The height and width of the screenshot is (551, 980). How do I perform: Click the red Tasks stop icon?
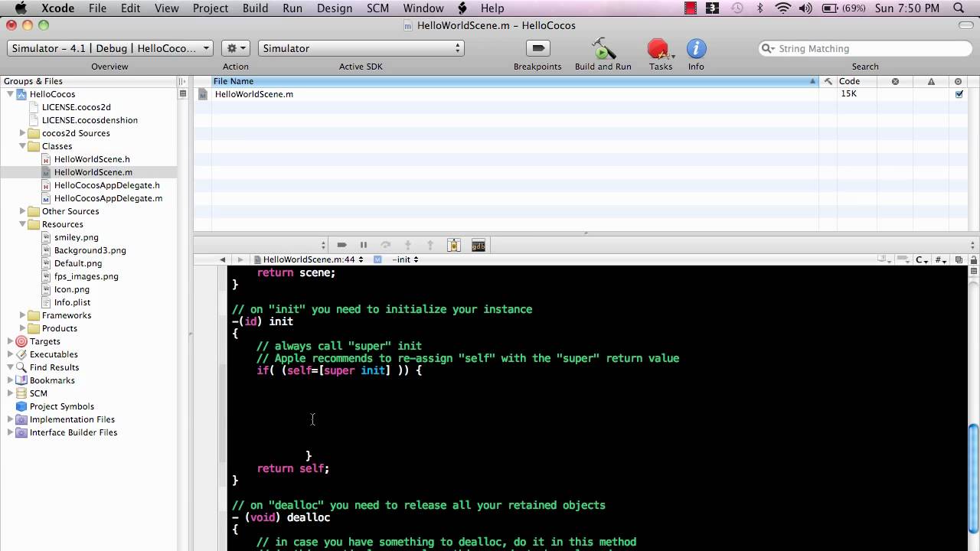tap(658, 49)
